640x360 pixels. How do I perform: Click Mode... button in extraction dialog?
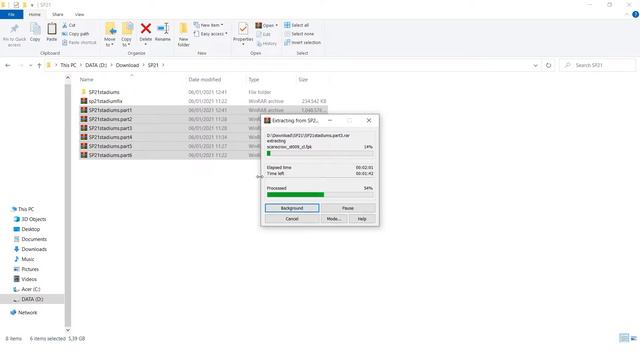(x=334, y=219)
